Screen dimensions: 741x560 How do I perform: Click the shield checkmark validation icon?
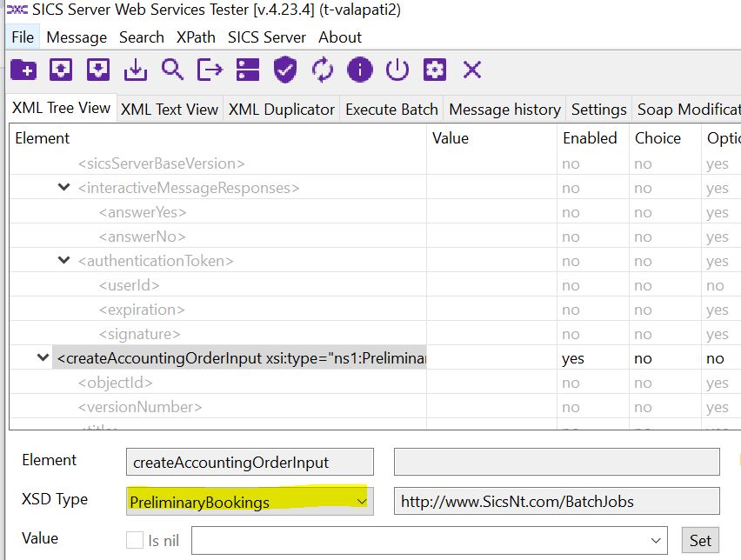pos(285,70)
